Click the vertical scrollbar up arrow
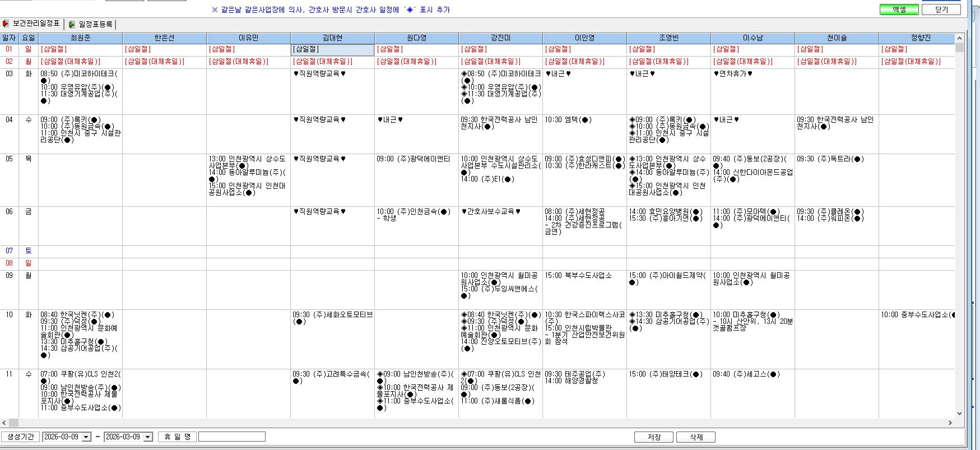This screenshot has width=980, height=450. (x=959, y=38)
